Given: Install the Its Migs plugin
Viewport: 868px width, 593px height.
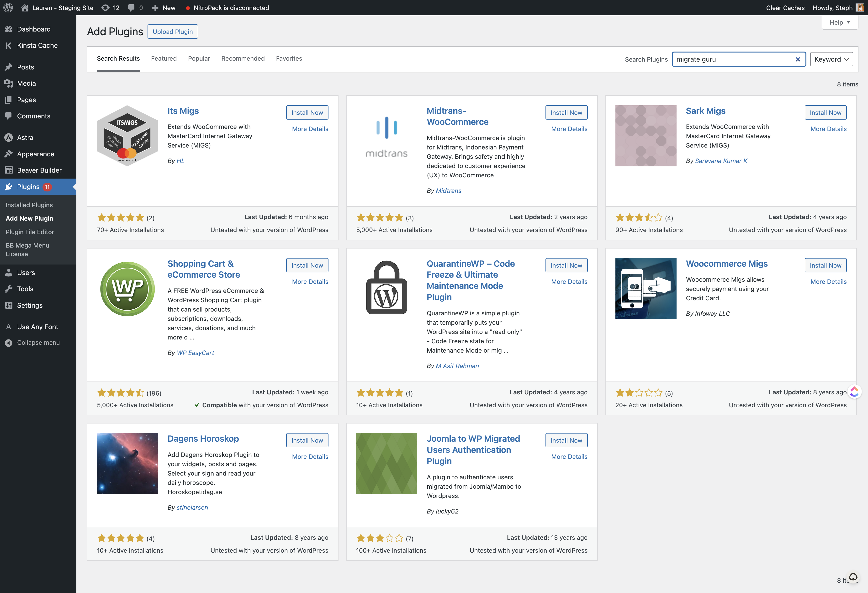Looking at the screenshot, I should click(x=307, y=112).
